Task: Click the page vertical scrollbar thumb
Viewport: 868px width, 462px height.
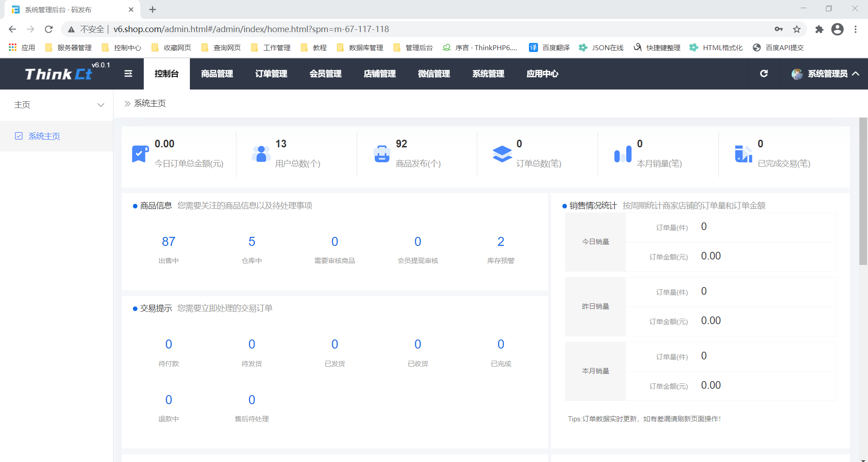Action: click(863, 191)
